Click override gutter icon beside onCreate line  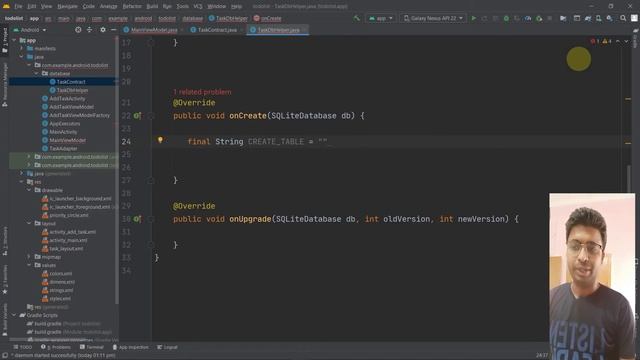point(137,116)
